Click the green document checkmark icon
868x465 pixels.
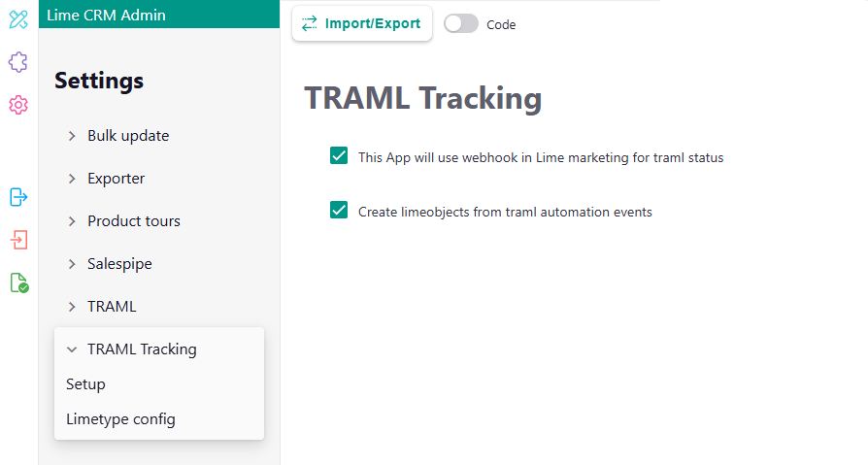17,282
